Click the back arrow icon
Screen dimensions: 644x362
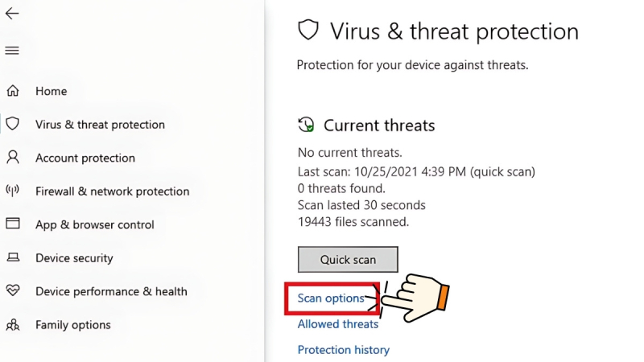point(12,14)
